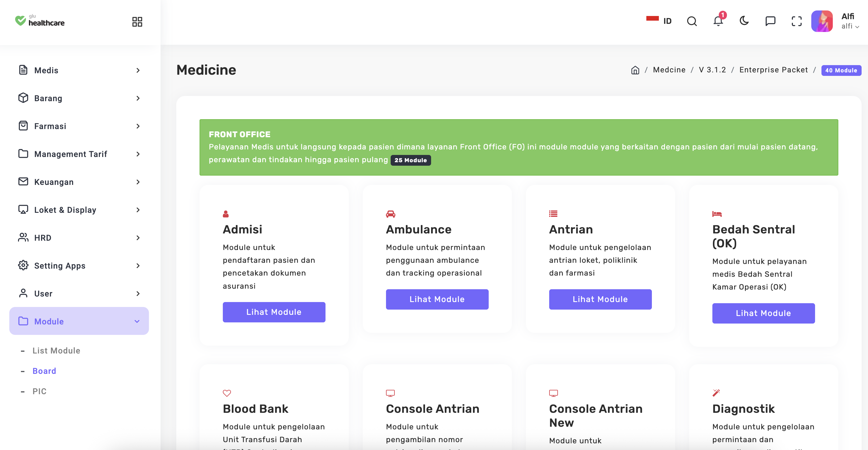The height and width of the screenshot is (450, 868).
Task: Click the grid dashboard icon beside the logo
Action: pyautogui.click(x=137, y=22)
